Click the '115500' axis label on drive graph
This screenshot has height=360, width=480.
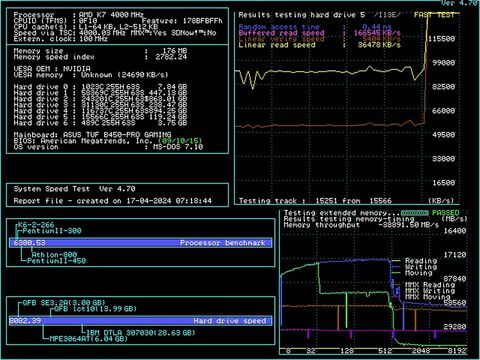[x=441, y=39]
